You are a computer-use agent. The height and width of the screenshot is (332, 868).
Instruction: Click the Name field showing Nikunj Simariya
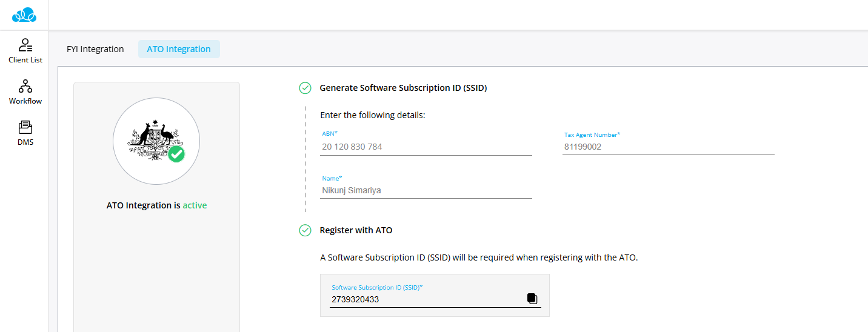click(x=426, y=190)
